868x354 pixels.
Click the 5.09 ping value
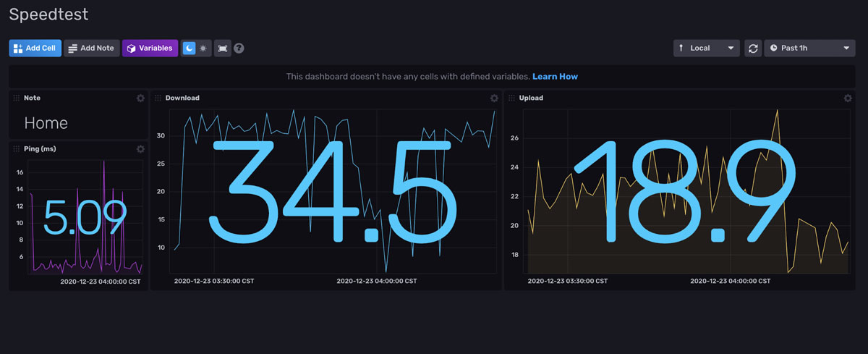coord(85,219)
